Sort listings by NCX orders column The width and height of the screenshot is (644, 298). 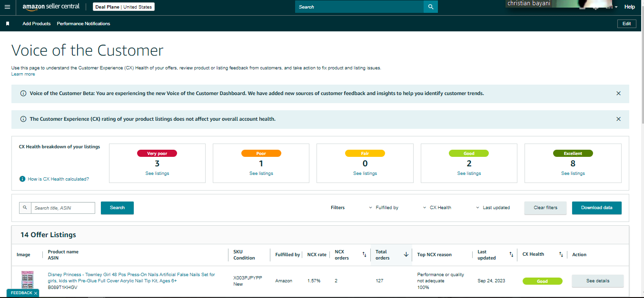364,255
